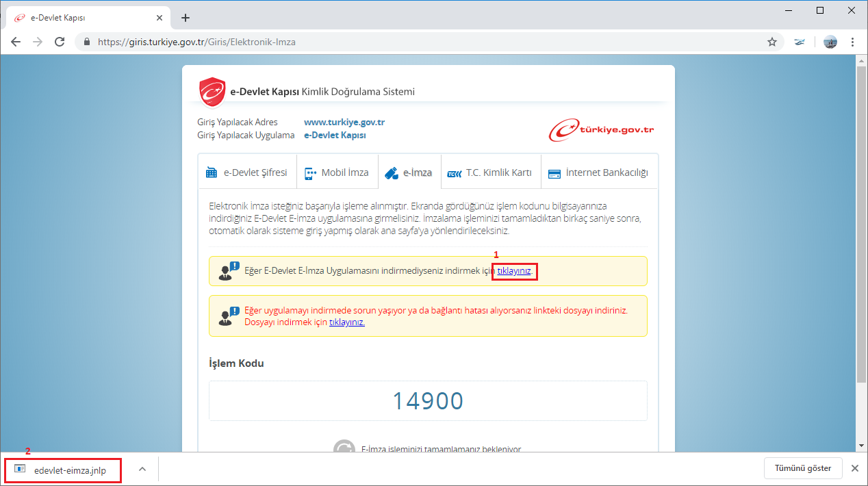Click tıklayınız to download E-İmza application
The width and height of the screenshot is (868, 486).
pyautogui.click(x=514, y=271)
